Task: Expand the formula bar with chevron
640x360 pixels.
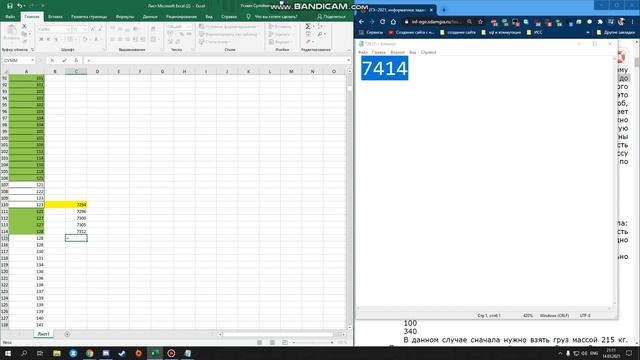Action: pyautogui.click(x=349, y=60)
